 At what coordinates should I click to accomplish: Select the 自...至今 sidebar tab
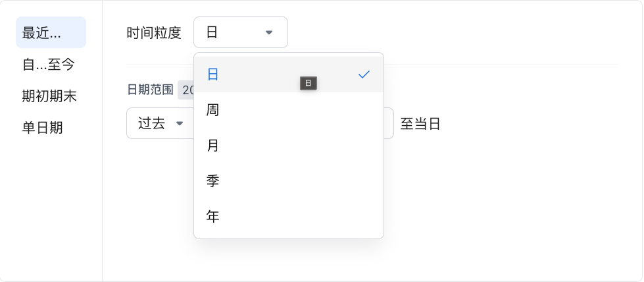pyautogui.click(x=49, y=65)
